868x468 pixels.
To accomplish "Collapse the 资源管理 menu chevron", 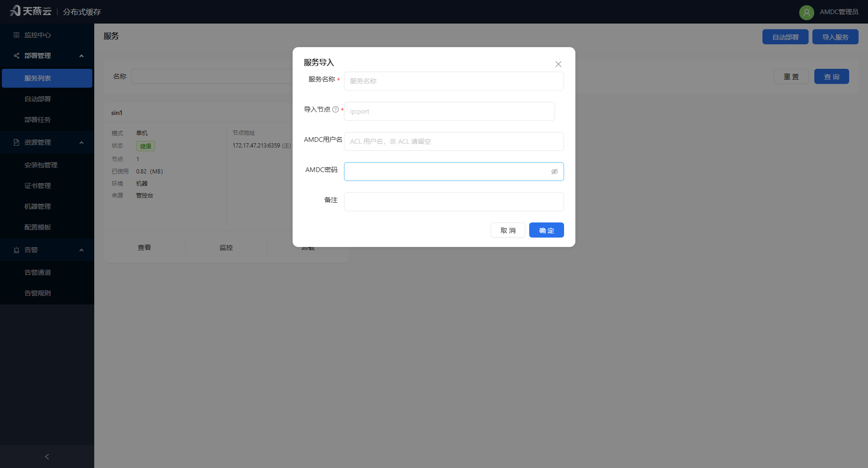I will click(x=82, y=142).
